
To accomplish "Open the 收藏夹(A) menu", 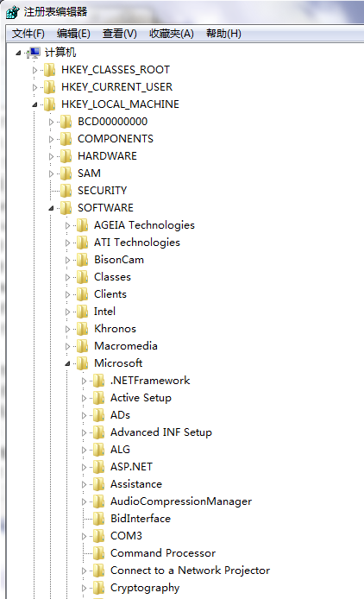I will [172, 34].
